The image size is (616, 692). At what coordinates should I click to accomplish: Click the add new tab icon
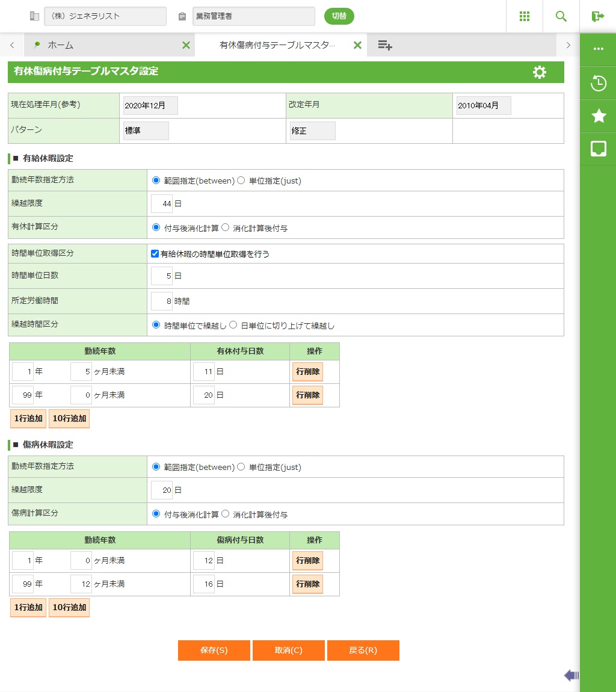coord(385,45)
